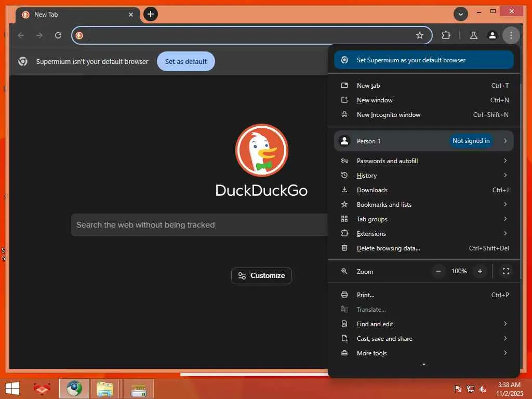Open the taskbar clock showing 3:38 AM
This screenshot has width=532, height=399.
click(509, 389)
